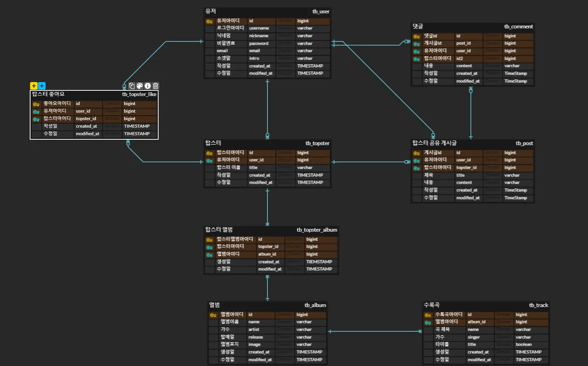Click the primary key icon beside 탑스터앨범아이디

coord(209,240)
